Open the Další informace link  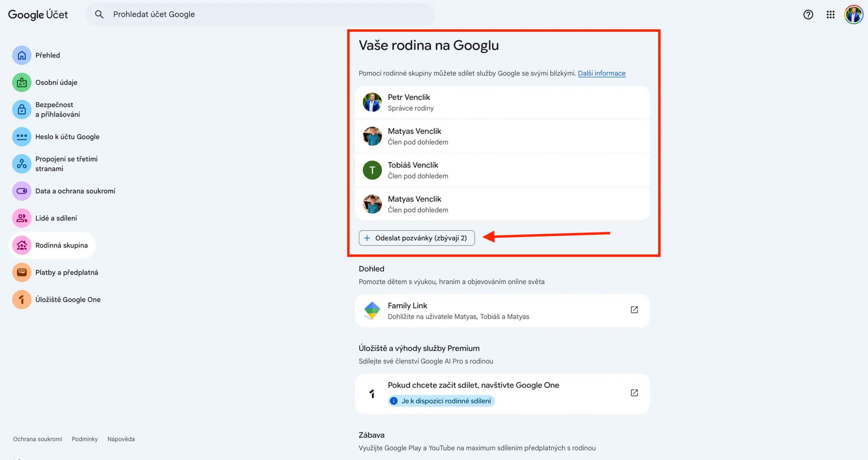(x=602, y=73)
